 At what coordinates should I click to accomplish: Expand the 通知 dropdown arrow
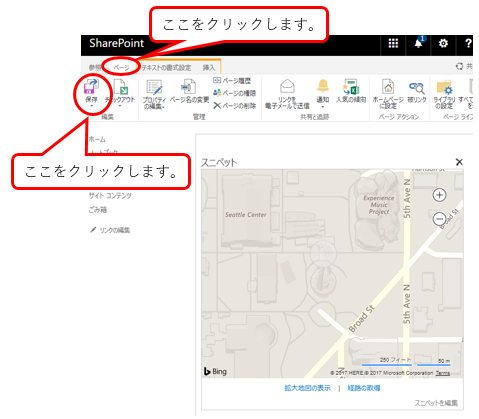323,107
